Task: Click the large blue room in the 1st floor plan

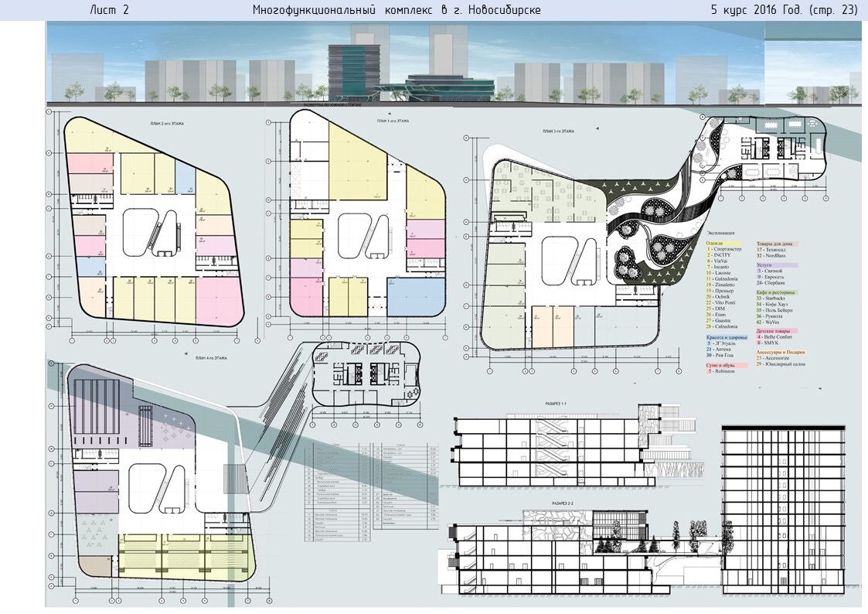Action: 415,295
